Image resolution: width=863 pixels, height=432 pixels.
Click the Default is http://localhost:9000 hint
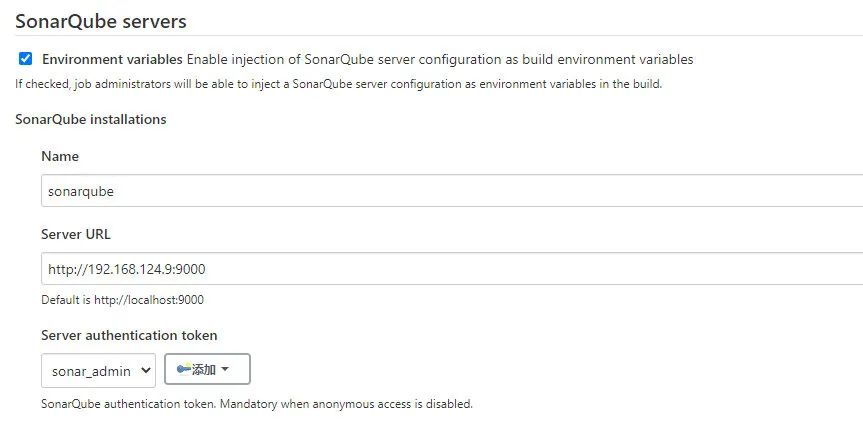(x=115, y=299)
